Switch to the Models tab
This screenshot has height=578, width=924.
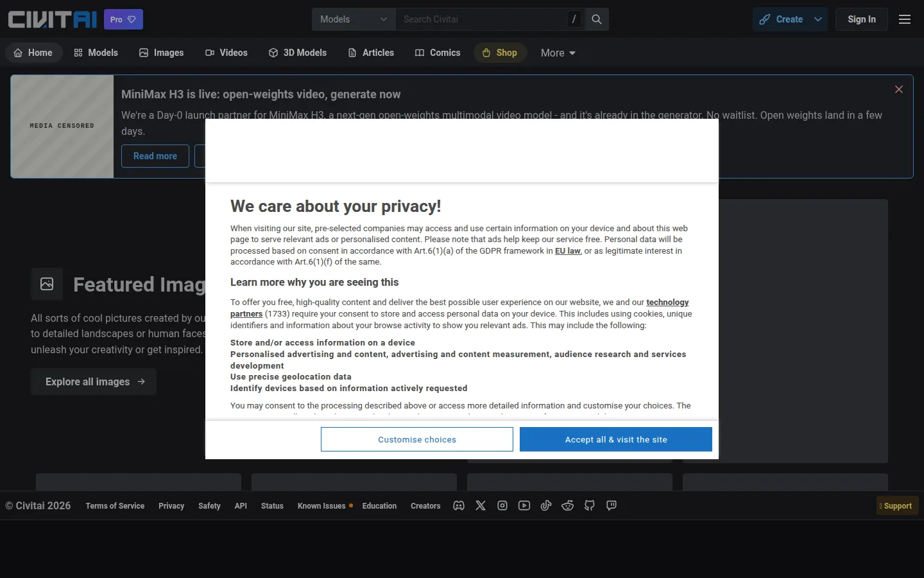coord(96,53)
